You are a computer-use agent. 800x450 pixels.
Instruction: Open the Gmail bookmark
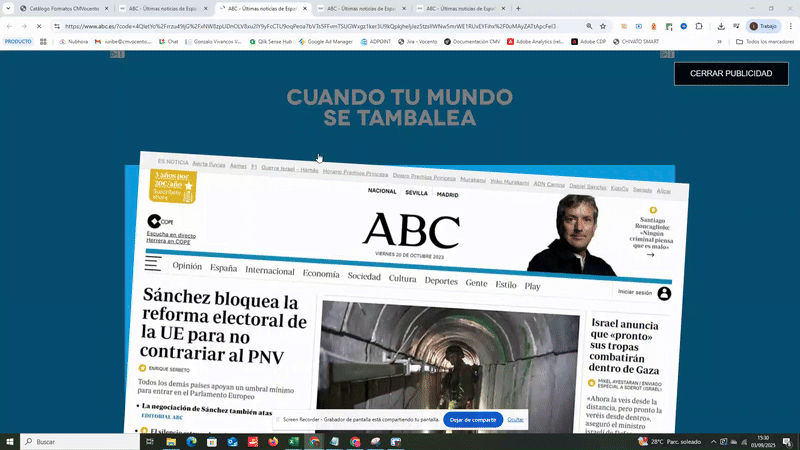123,41
